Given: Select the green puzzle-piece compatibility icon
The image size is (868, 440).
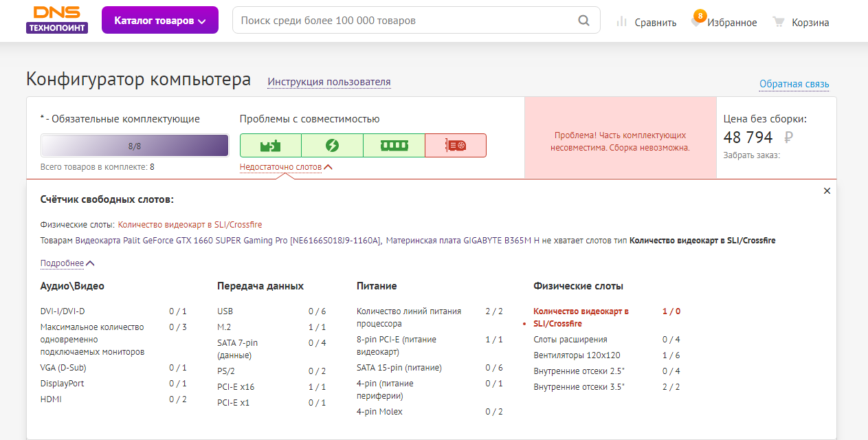Looking at the screenshot, I should (270, 146).
